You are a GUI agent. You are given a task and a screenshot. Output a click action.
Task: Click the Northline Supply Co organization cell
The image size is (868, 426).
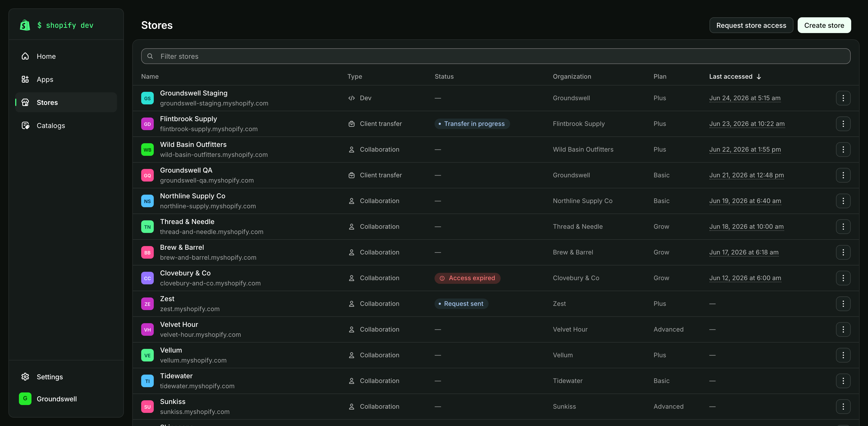tap(583, 201)
